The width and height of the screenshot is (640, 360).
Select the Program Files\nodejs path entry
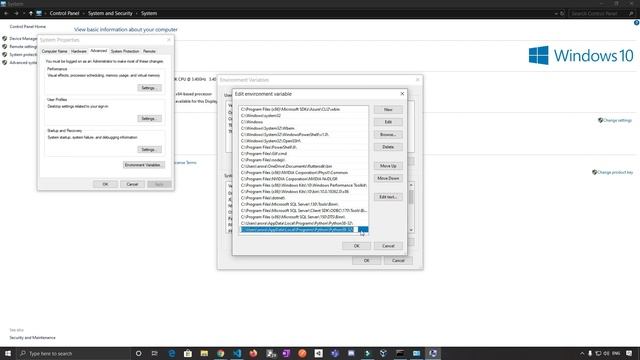point(304,160)
